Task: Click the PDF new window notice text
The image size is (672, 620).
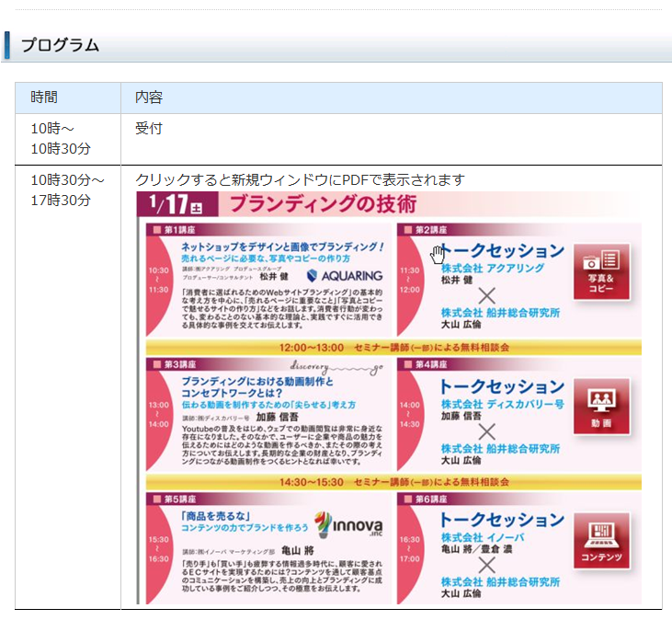Action: (300, 179)
